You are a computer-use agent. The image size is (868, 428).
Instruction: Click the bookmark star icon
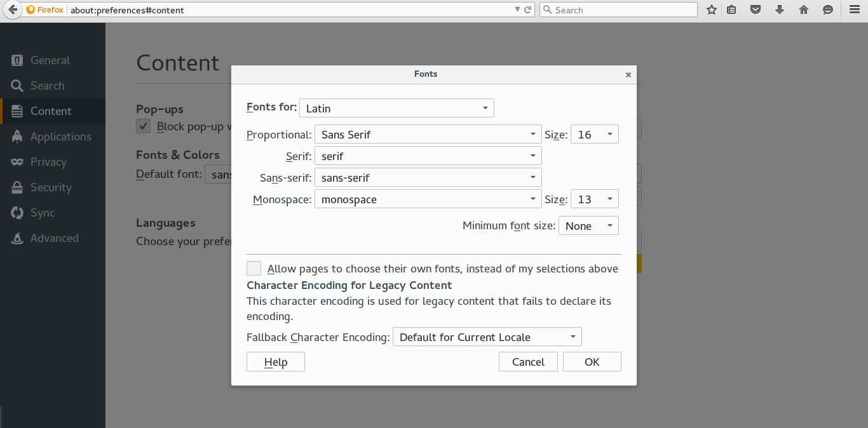pyautogui.click(x=712, y=10)
